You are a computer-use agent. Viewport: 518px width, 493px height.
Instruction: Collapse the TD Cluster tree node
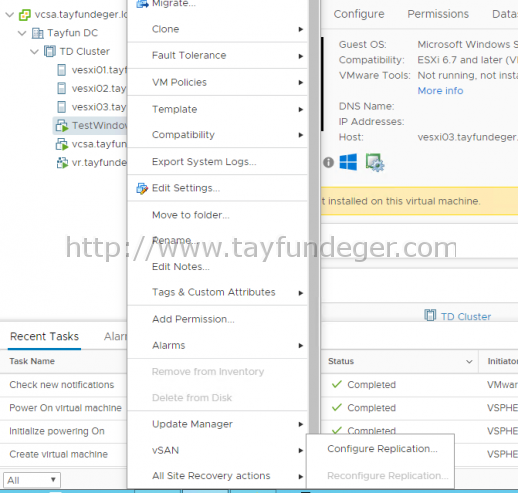click(x=35, y=52)
